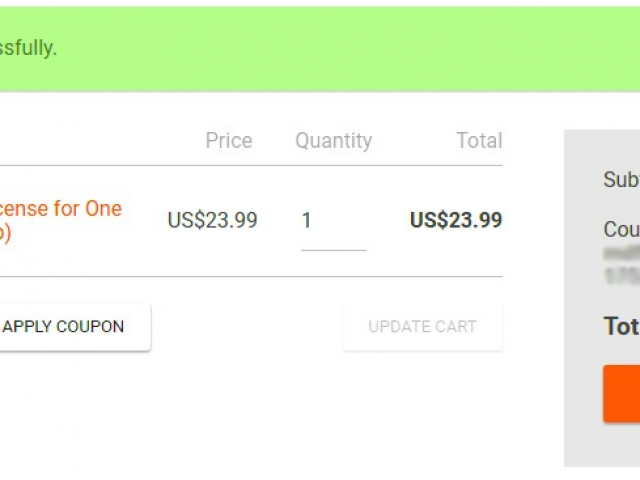Select the Quantity column header
Viewport: 640px width, 480px height.
tap(333, 141)
